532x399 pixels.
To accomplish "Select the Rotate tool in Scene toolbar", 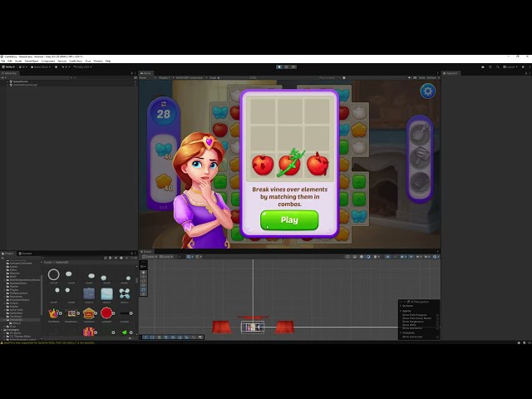I will 143,281.
